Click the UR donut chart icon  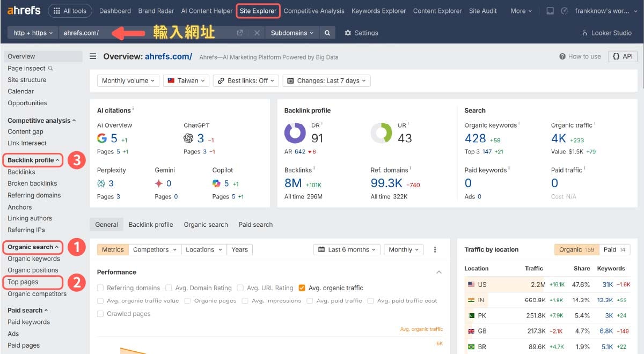coord(382,133)
